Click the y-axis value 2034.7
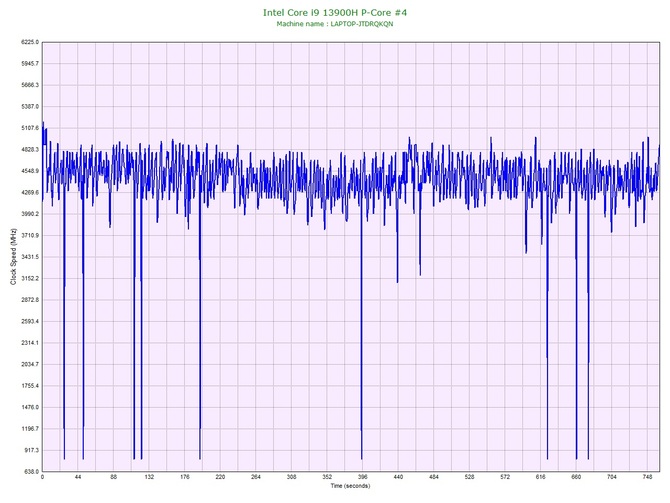Screen dimensions: 670x503 click(30, 364)
